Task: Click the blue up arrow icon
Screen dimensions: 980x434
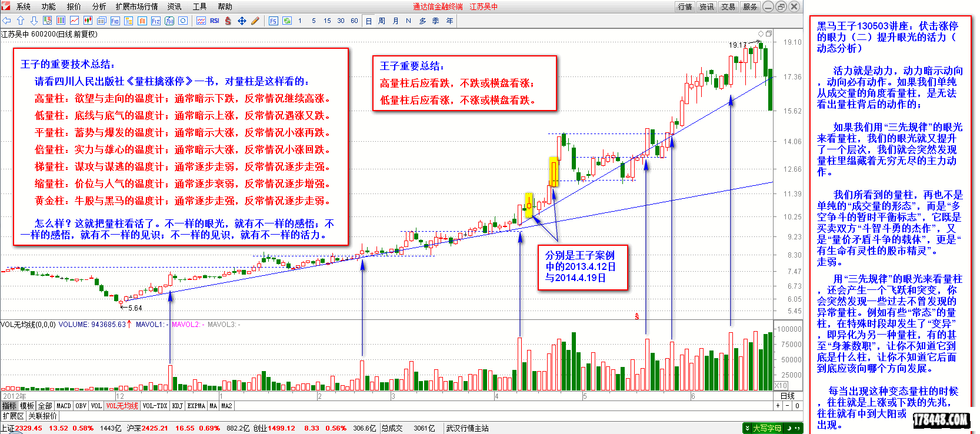Action: 20,21
